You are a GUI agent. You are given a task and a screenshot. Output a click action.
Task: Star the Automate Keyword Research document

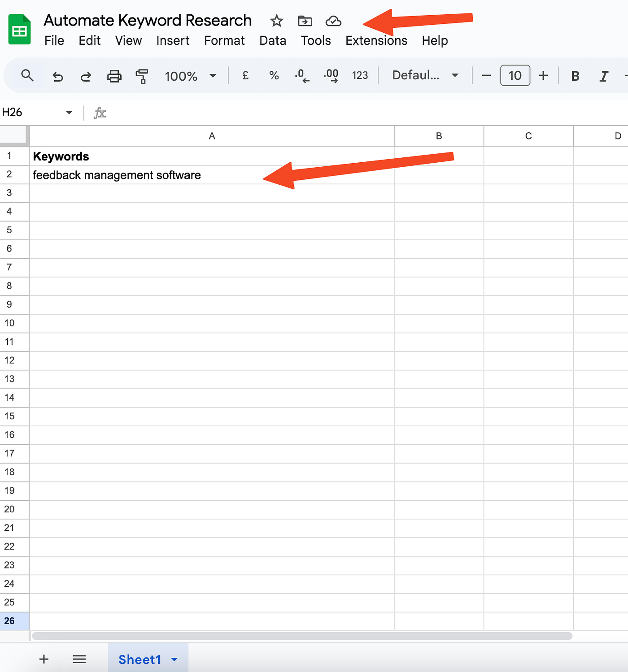[x=277, y=21]
